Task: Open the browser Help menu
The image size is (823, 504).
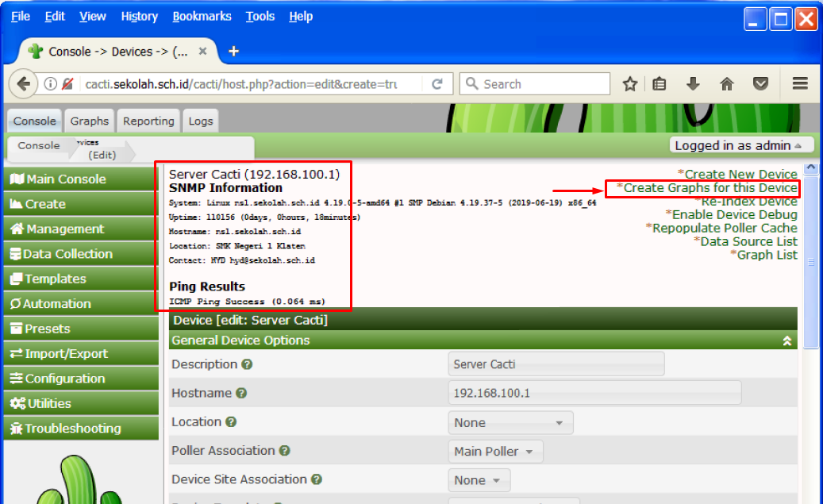Action: (301, 17)
